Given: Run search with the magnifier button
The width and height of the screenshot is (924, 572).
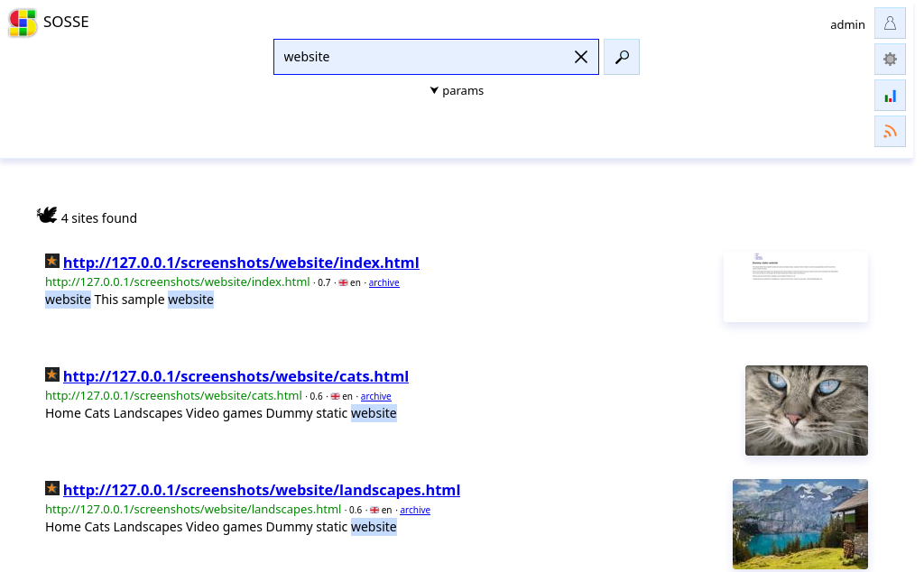Looking at the screenshot, I should coord(622,57).
